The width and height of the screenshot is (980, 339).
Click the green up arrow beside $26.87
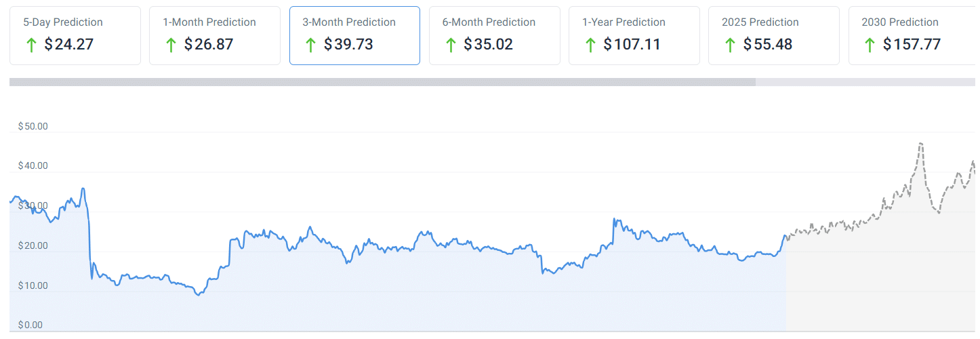click(171, 45)
